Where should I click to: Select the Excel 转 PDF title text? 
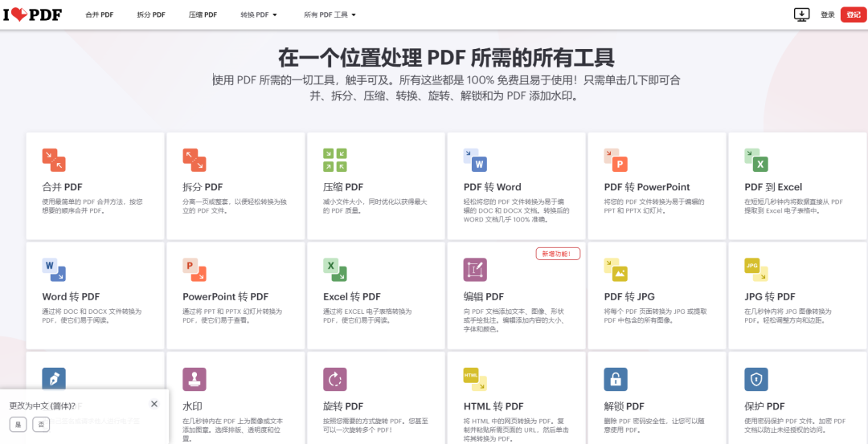(352, 297)
